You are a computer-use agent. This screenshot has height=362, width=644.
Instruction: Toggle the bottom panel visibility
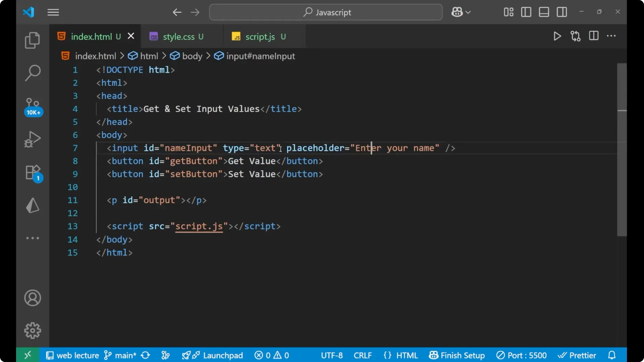click(544, 12)
